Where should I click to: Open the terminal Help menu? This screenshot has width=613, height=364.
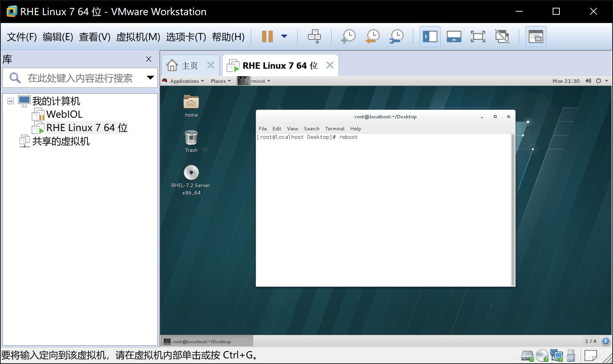tap(356, 129)
